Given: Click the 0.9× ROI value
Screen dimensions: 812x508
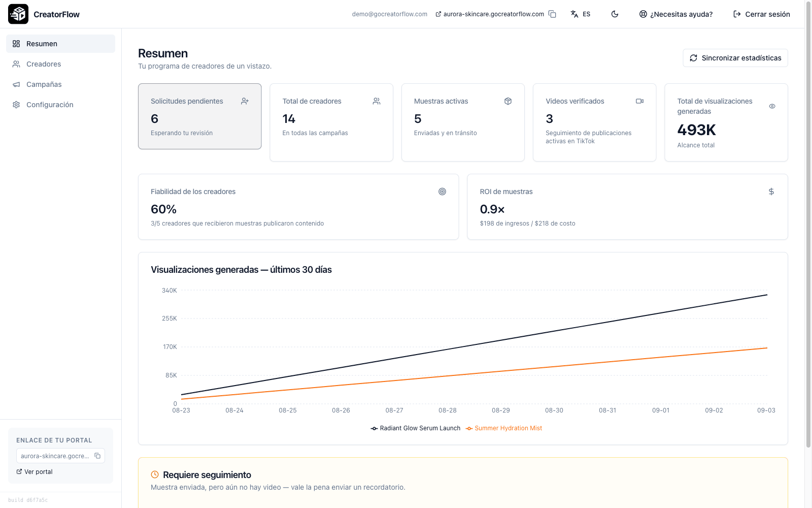Looking at the screenshot, I should pyautogui.click(x=492, y=209).
